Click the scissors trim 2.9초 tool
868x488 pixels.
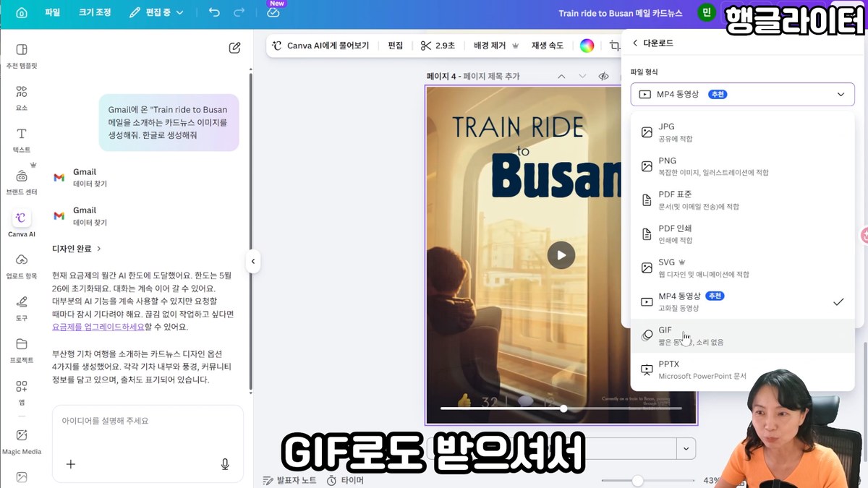point(438,46)
